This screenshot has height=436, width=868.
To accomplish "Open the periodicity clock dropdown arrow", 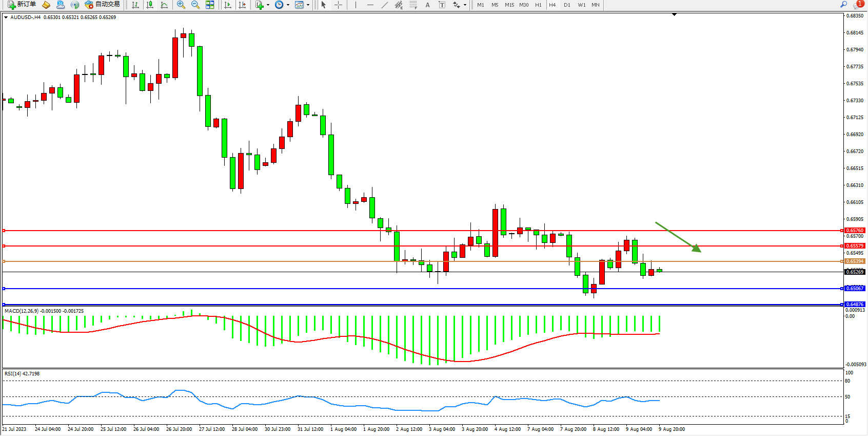I will [x=288, y=5].
